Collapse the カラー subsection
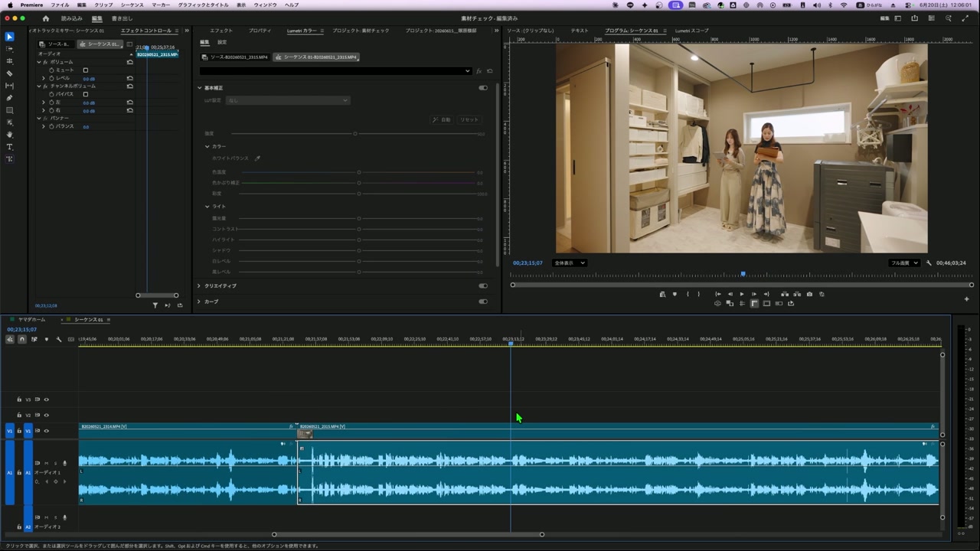Image resolution: width=980 pixels, height=551 pixels. point(207,146)
